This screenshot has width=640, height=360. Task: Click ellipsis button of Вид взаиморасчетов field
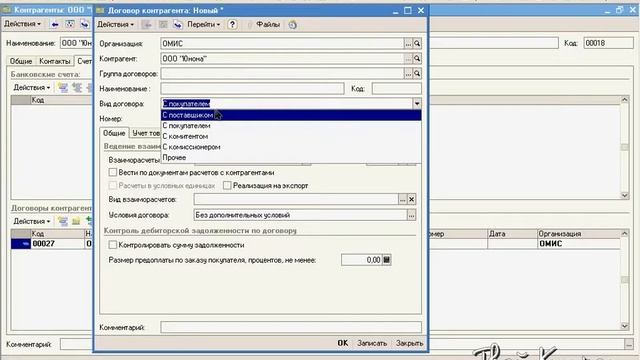[x=402, y=199]
